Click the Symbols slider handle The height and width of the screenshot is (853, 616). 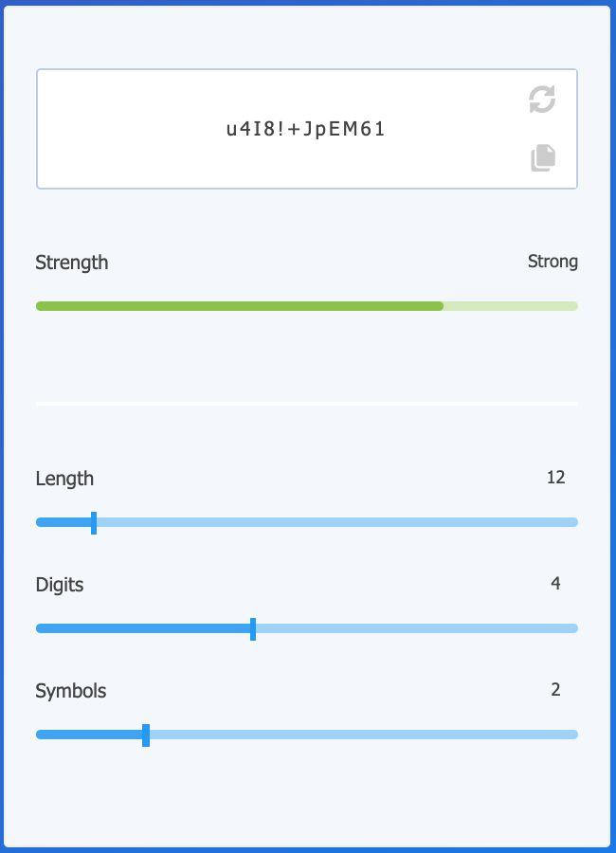(146, 735)
